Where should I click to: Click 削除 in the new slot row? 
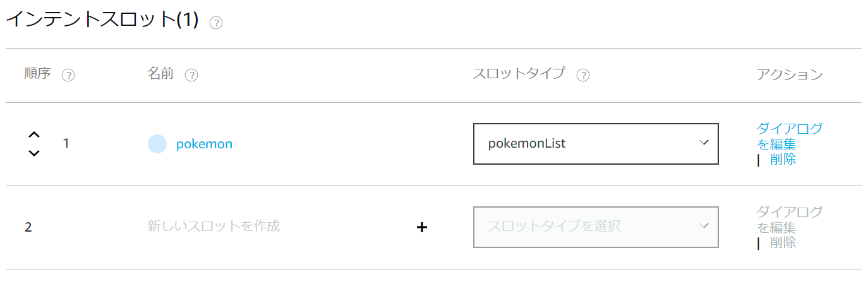783,243
